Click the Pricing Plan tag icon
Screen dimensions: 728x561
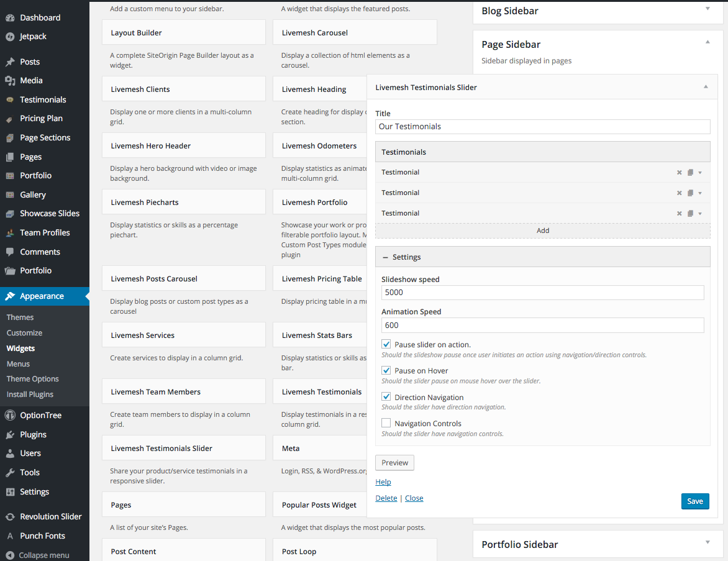coord(10,119)
